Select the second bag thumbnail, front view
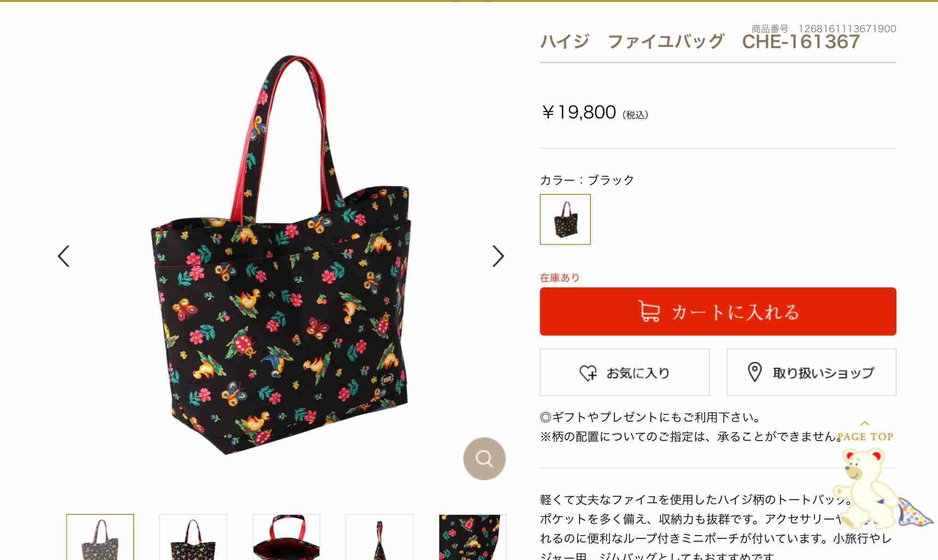 tap(193, 537)
